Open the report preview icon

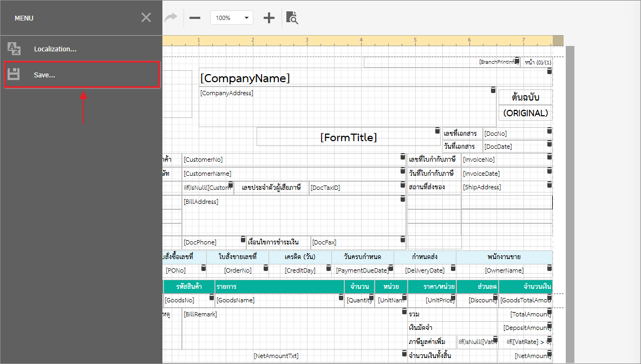point(292,18)
